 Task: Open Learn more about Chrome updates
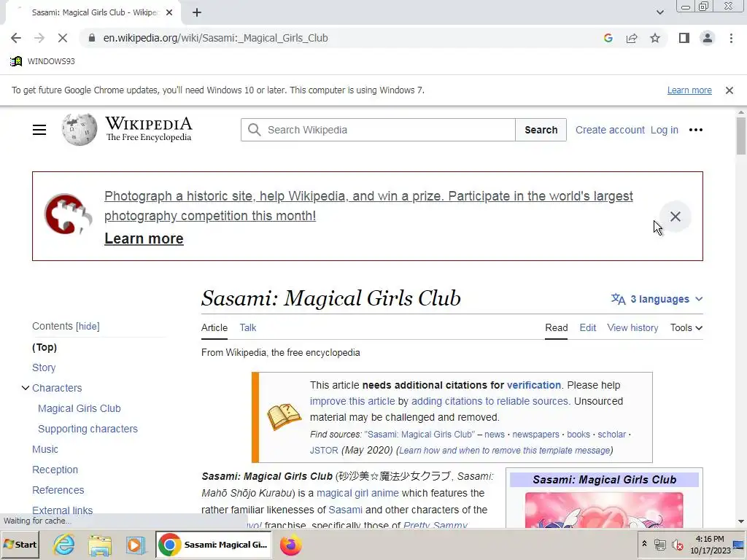click(x=689, y=90)
